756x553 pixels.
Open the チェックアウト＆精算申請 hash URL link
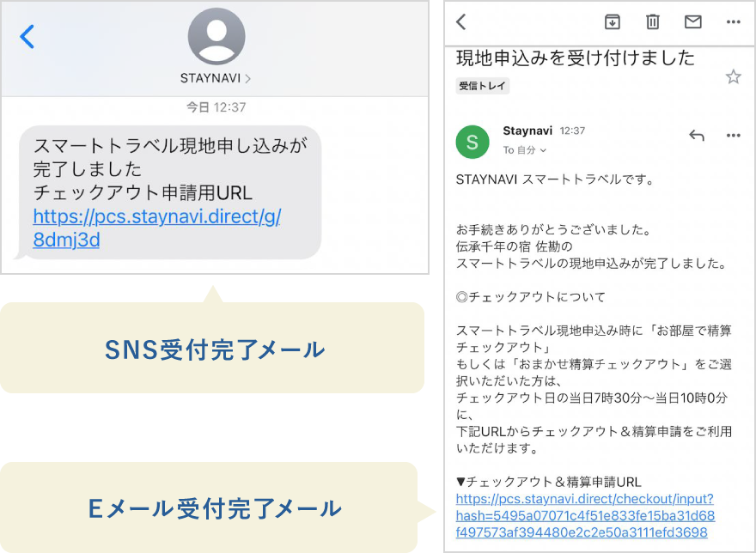(585, 515)
